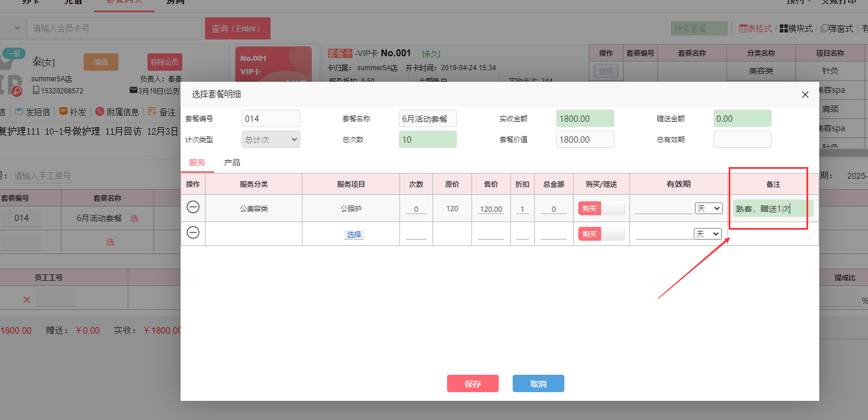This screenshot has width=868, height=420.
Task: Click the magnifier icon on member avatar
Action: coord(17,91)
